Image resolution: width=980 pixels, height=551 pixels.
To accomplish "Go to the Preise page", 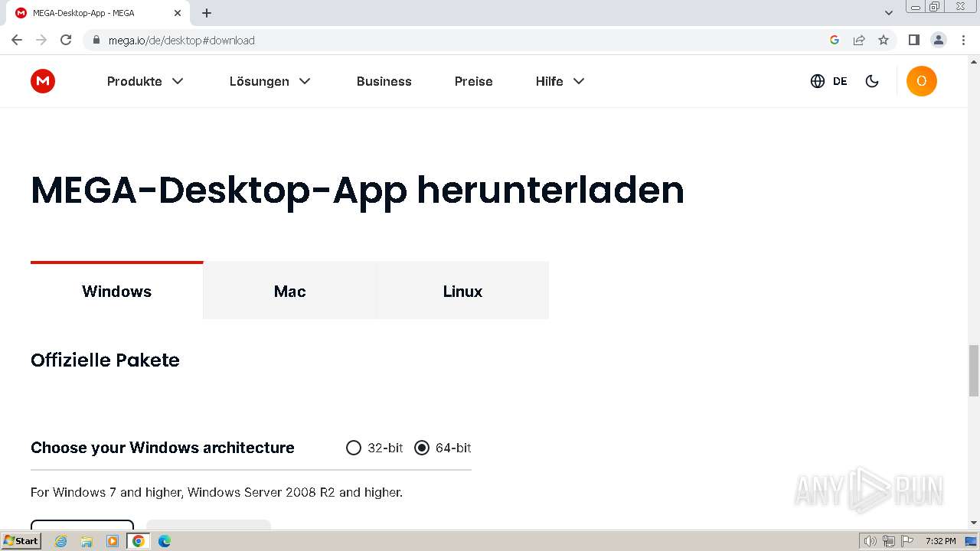I will [474, 81].
